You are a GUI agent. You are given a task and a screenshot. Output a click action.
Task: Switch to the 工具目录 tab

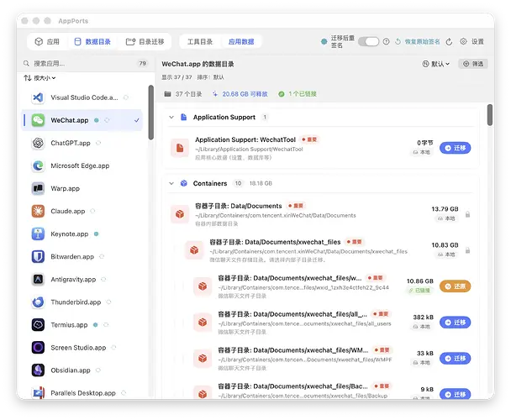coord(200,42)
